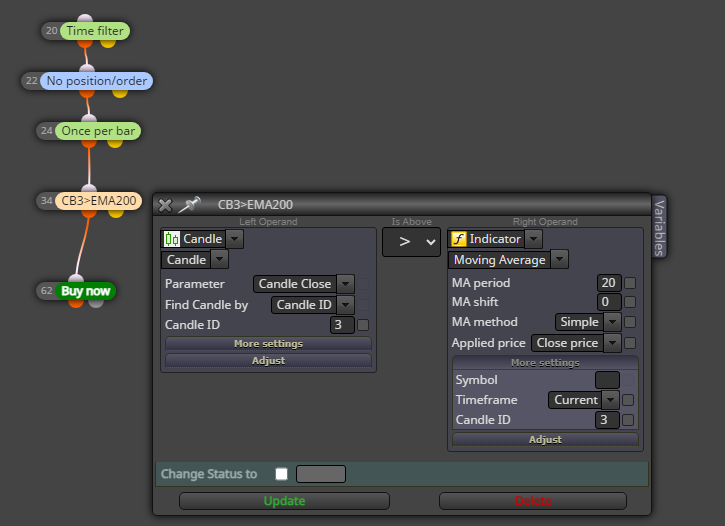Image resolution: width=725 pixels, height=526 pixels.
Task: Click the orange output connector of Time filter
Action: (85, 44)
